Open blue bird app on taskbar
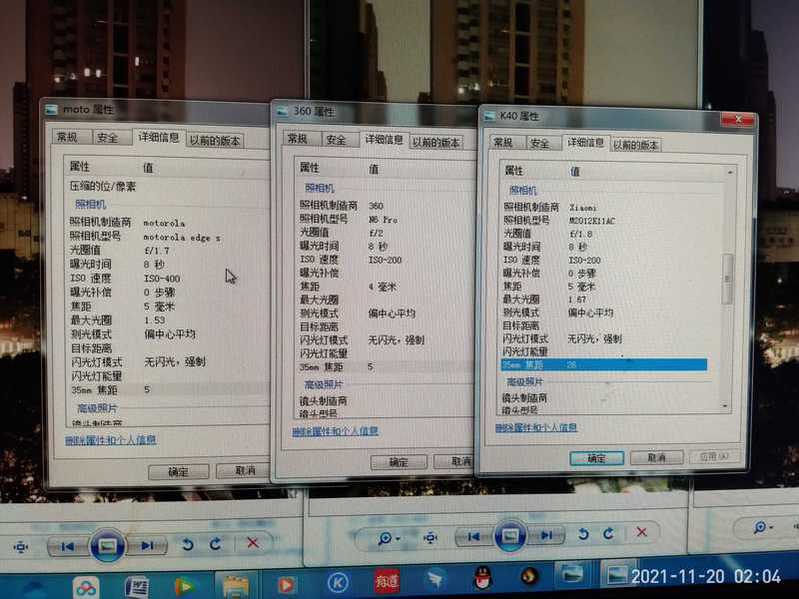Viewport: 799px width, 599px height. [436, 580]
